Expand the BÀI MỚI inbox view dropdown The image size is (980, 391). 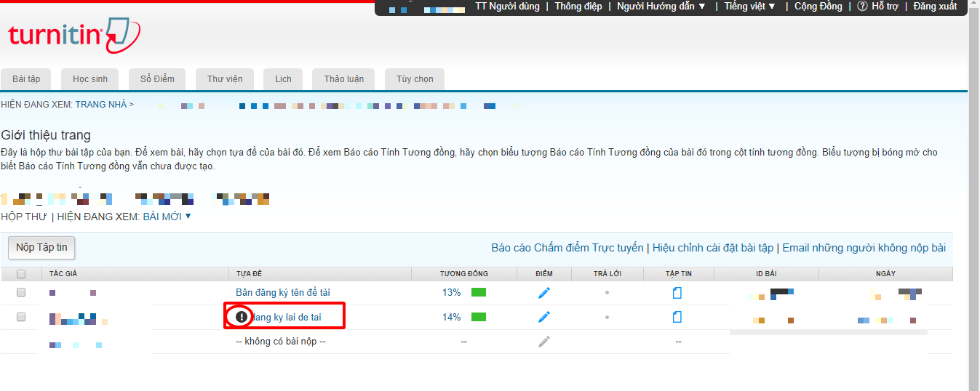pos(188,216)
